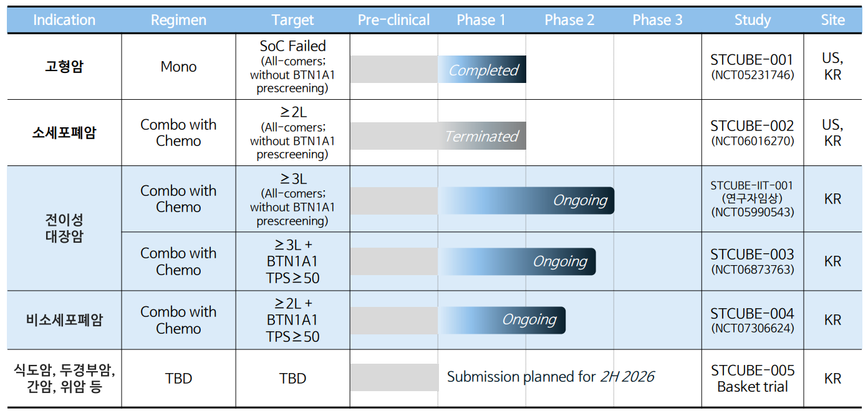Click the NCT06016270 trial number

click(753, 141)
